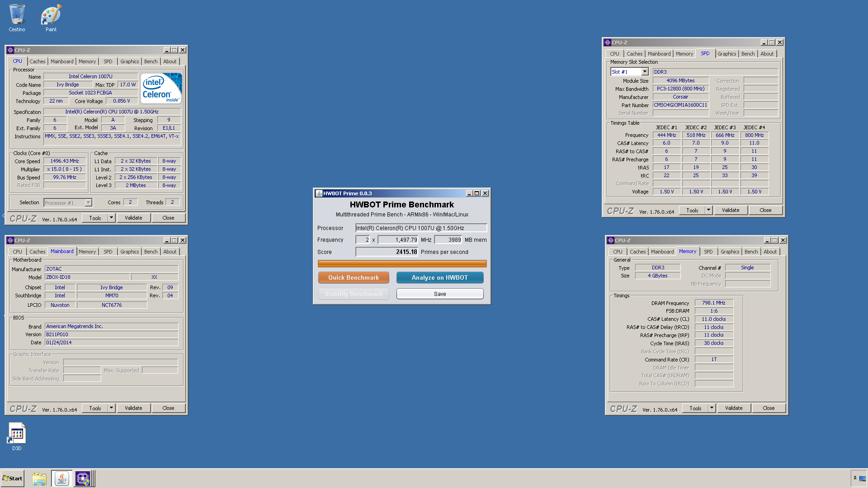868x488 pixels.
Task: Click the system tray display icon
Action: click(x=863, y=479)
